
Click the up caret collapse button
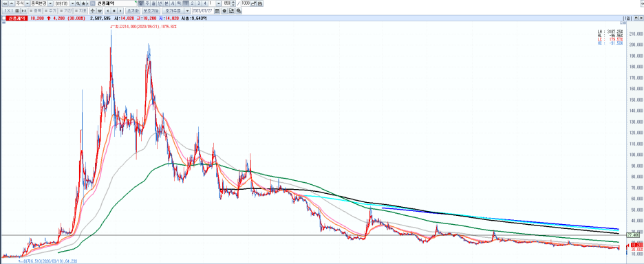[x=12, y=3]
